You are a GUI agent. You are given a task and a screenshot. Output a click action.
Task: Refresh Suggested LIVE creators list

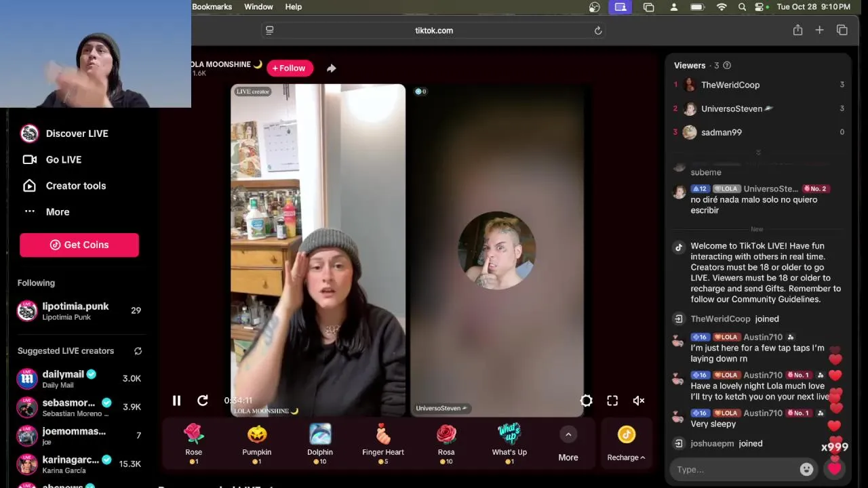pos(138,351)
